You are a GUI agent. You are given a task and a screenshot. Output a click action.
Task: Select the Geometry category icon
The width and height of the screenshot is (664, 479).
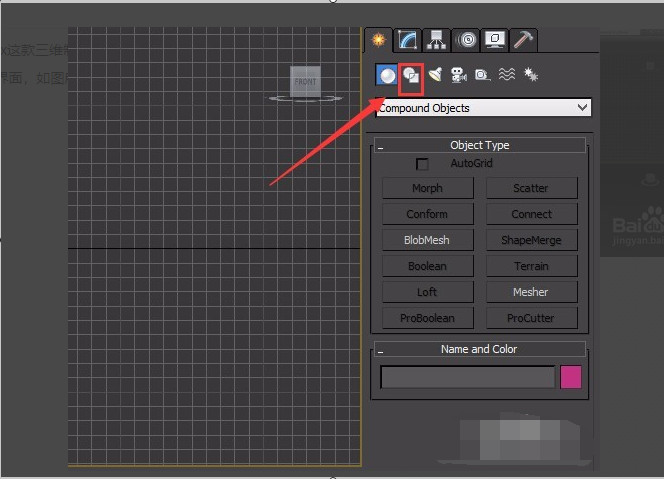tap(387, 75)
